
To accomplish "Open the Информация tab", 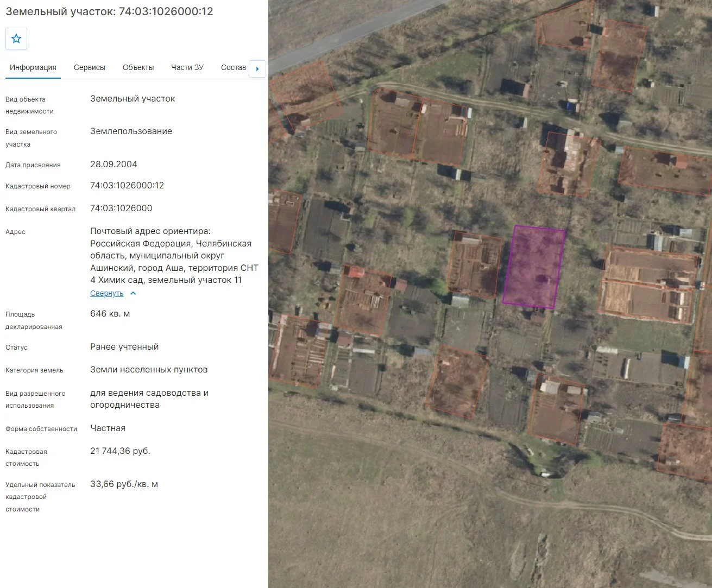I will (33, 67).
